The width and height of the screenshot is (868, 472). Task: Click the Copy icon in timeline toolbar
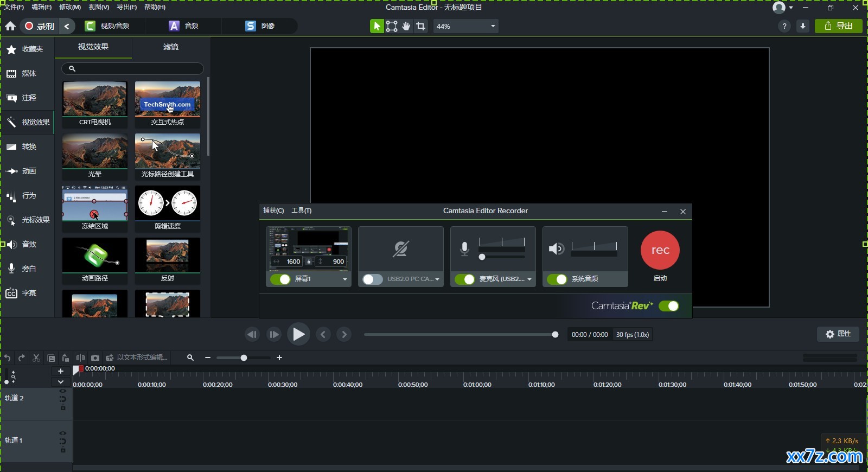tap(51, 358)
